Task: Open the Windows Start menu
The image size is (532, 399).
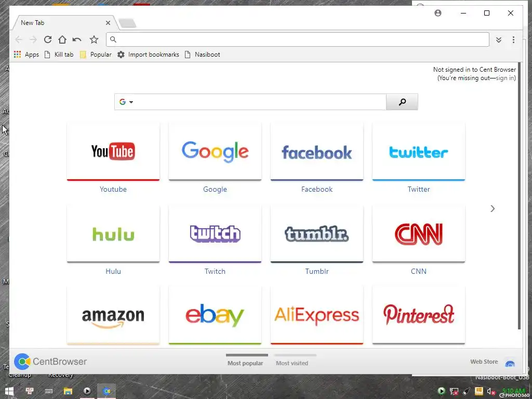Action: click(9, 392)
